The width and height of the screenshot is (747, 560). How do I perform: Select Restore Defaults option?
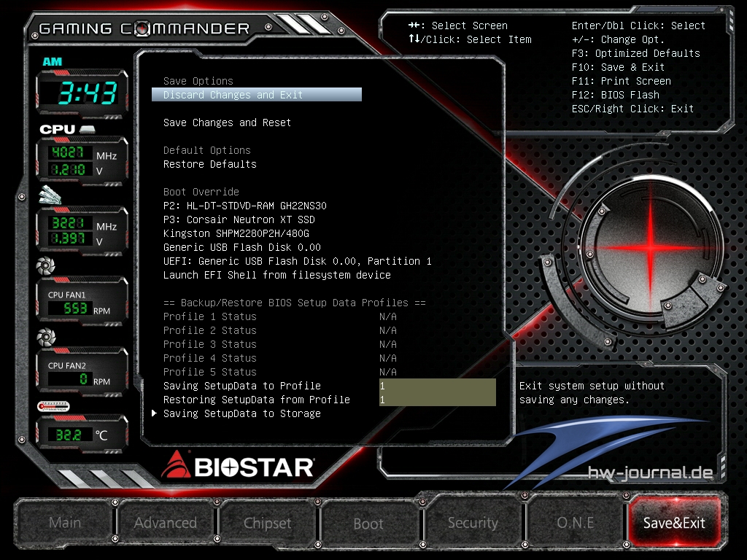(x=210, y=164)
